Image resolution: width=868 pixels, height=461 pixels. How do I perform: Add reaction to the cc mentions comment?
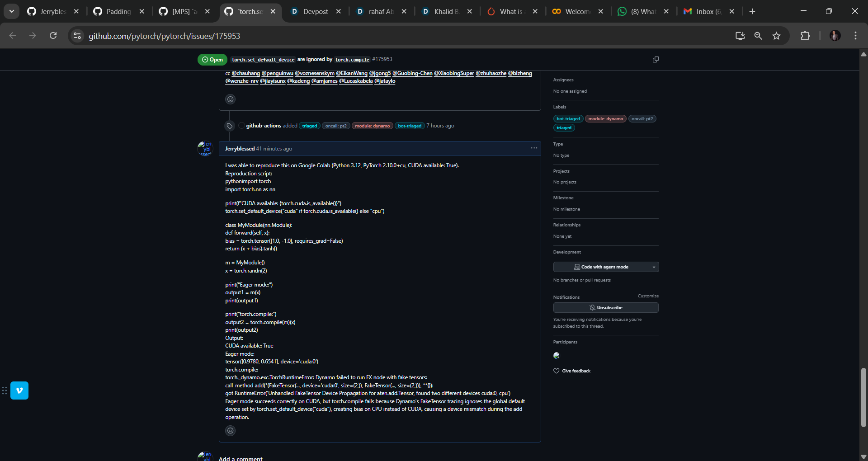[231, 99]
